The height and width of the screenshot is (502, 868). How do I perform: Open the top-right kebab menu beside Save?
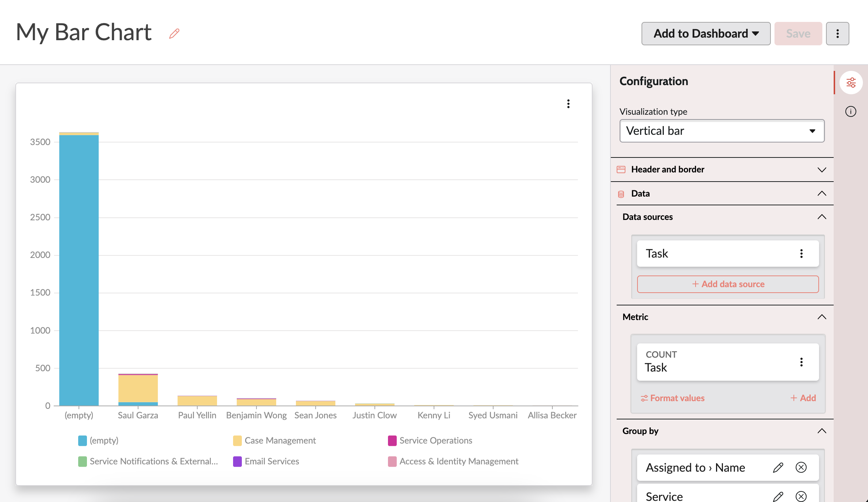pos(837,33)
